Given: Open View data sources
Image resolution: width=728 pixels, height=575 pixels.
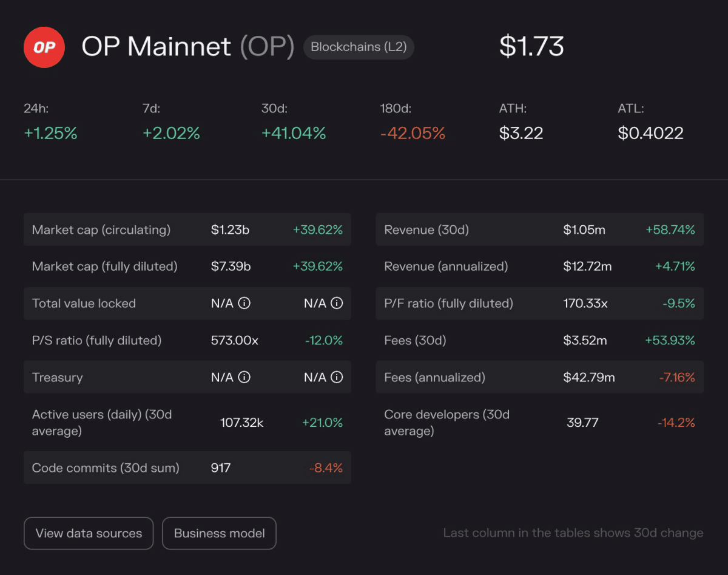Looking at the screenshot, I should [x=89, y=533].
